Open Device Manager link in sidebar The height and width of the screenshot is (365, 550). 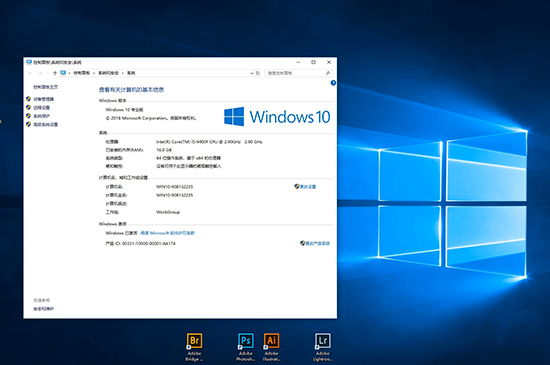pos(43,99)
